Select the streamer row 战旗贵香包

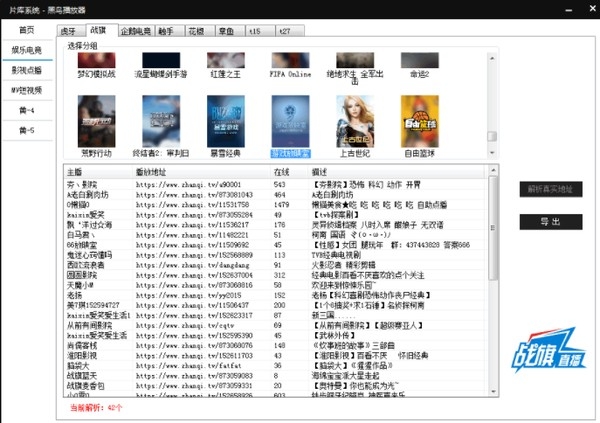[x=276, y=386]
